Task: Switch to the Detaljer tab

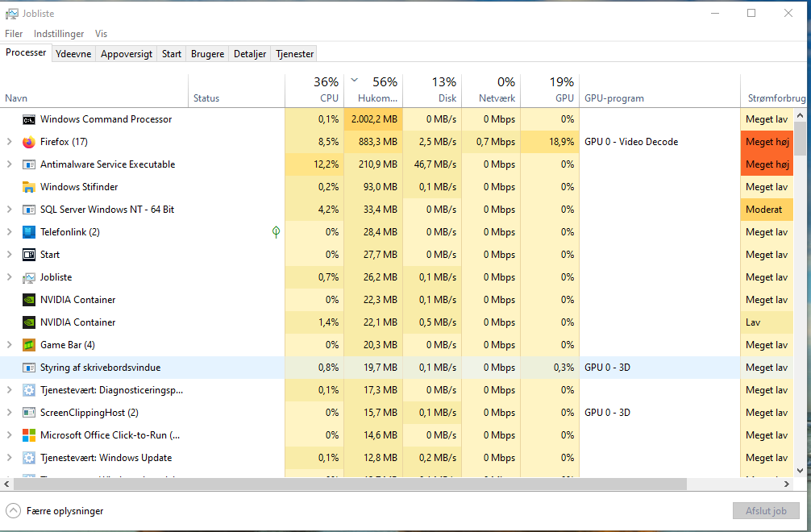Action: (250, 54)
